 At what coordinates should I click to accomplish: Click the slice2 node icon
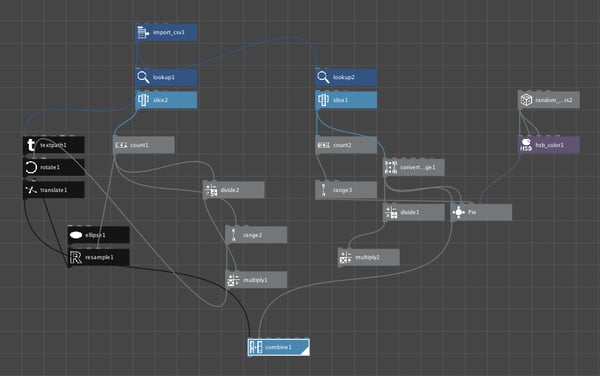click(x=143, y=100)
